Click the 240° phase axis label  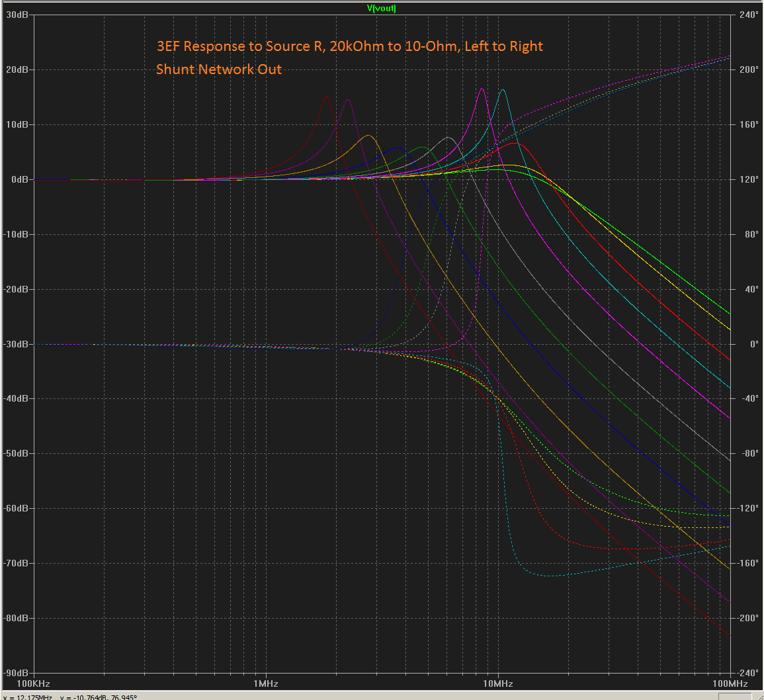click(749, 15)
